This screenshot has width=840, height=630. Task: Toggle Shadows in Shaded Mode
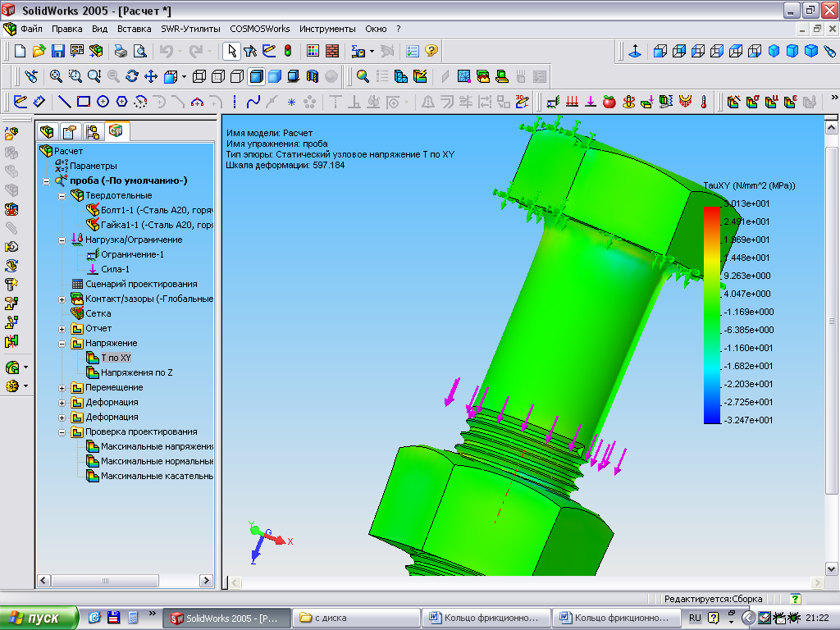click(294, 76)
